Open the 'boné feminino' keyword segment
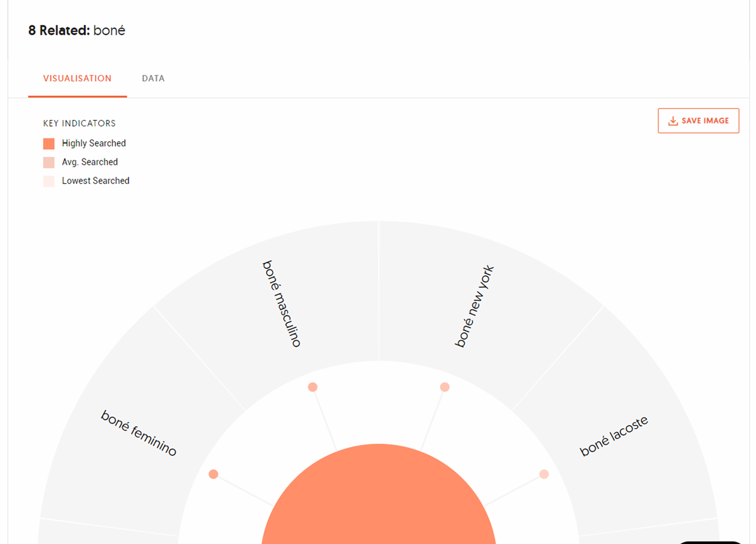 [139, 433]
